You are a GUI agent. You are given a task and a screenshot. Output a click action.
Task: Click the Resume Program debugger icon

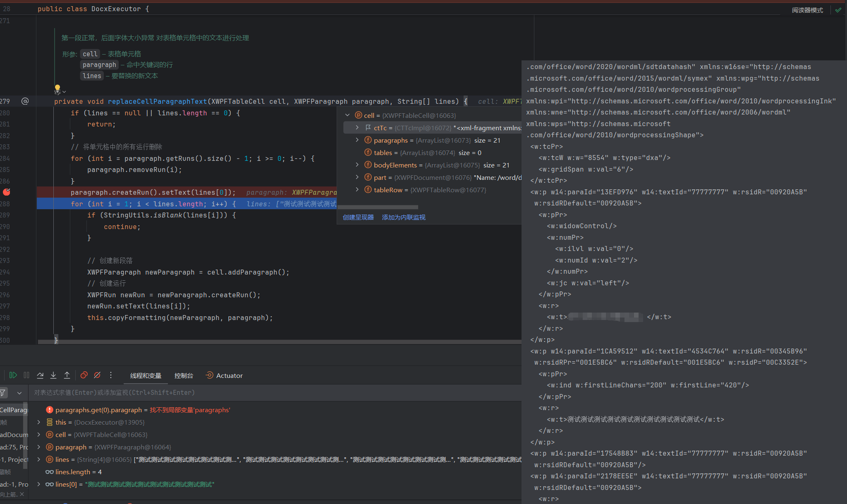[x=13, y=375]
